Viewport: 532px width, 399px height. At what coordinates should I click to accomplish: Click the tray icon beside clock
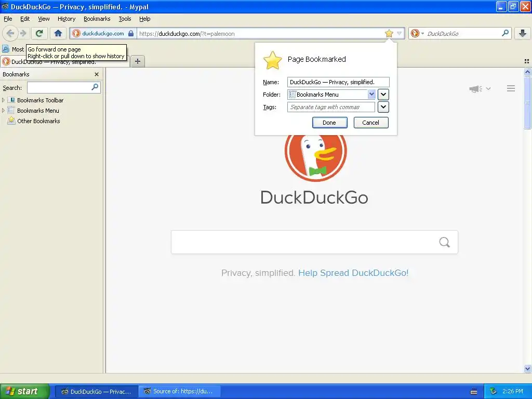click(494, 391)
